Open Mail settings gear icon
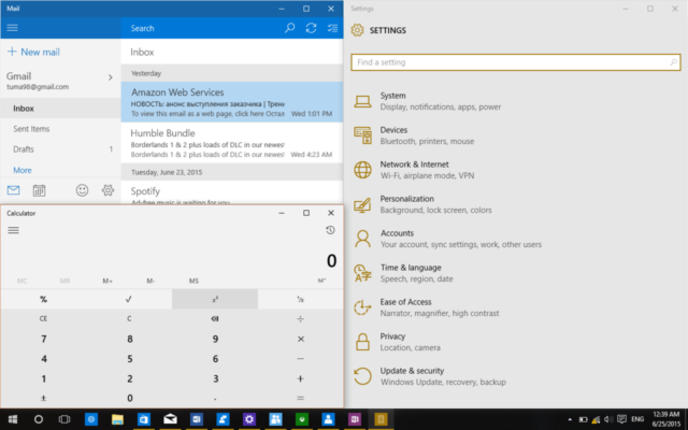688x430 pixels. [x=108, y=190]
